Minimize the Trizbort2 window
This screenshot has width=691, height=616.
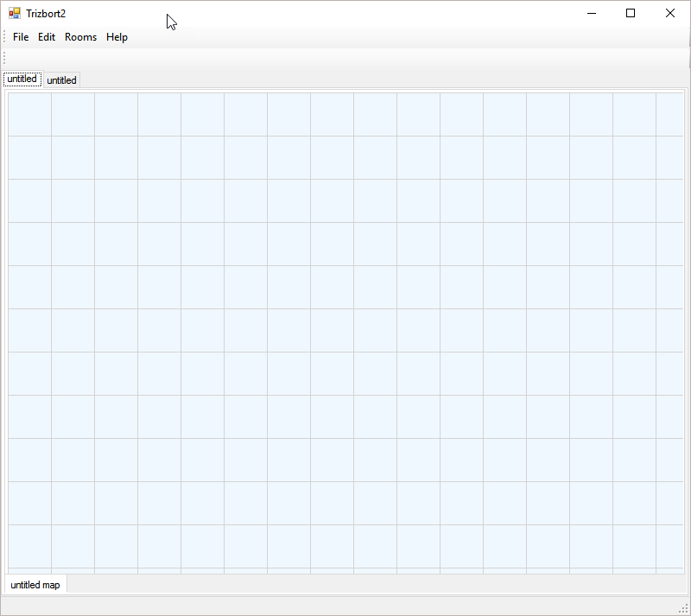point(592,13)
